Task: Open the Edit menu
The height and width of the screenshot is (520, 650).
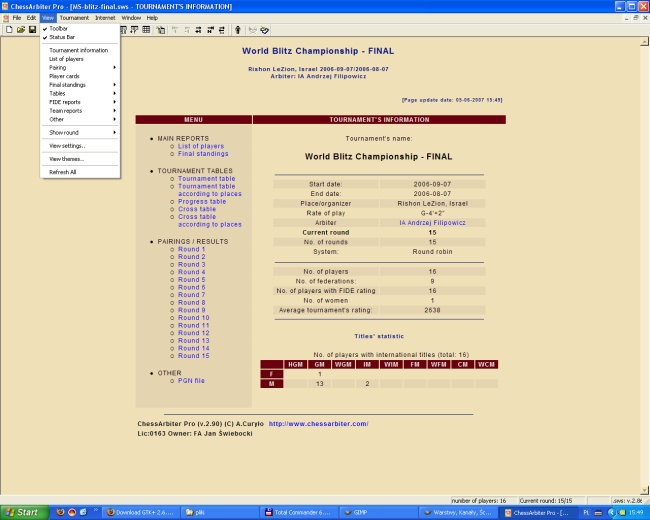Action: point(31,18)
